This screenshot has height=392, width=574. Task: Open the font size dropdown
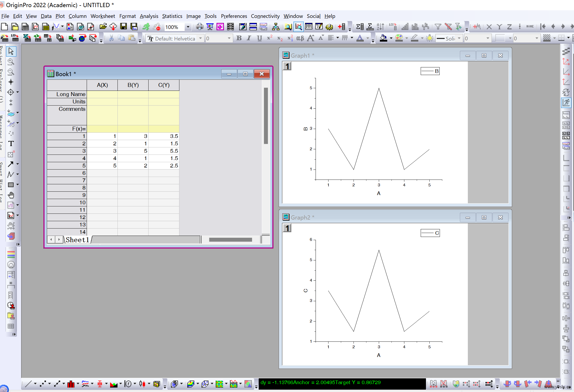tap(229, 38)
